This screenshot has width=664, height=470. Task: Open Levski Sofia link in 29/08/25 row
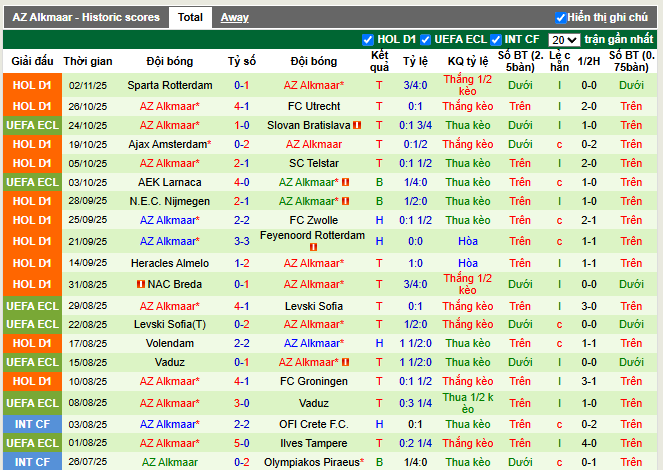click(314, 306)
